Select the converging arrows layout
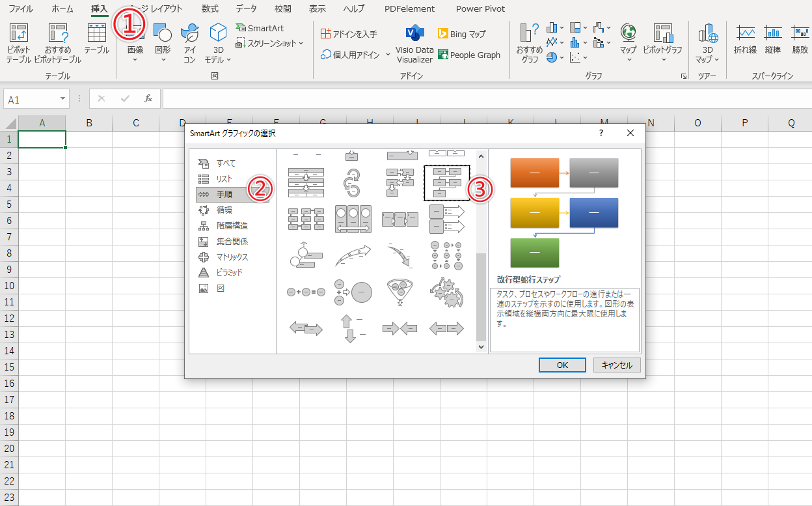The height and width of the screenshot is (506, 812). [x=399, y=328]
